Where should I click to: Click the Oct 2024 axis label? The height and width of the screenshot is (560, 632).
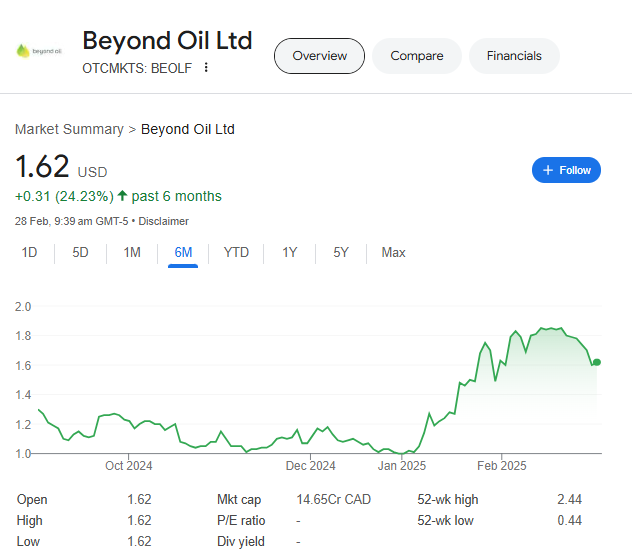tap(129, 466)
